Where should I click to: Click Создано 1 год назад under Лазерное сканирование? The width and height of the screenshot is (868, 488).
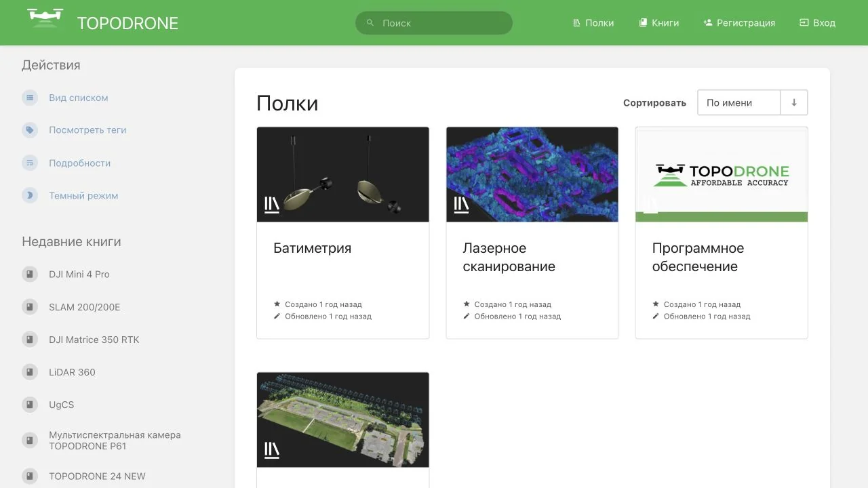(x=513, y=304)
